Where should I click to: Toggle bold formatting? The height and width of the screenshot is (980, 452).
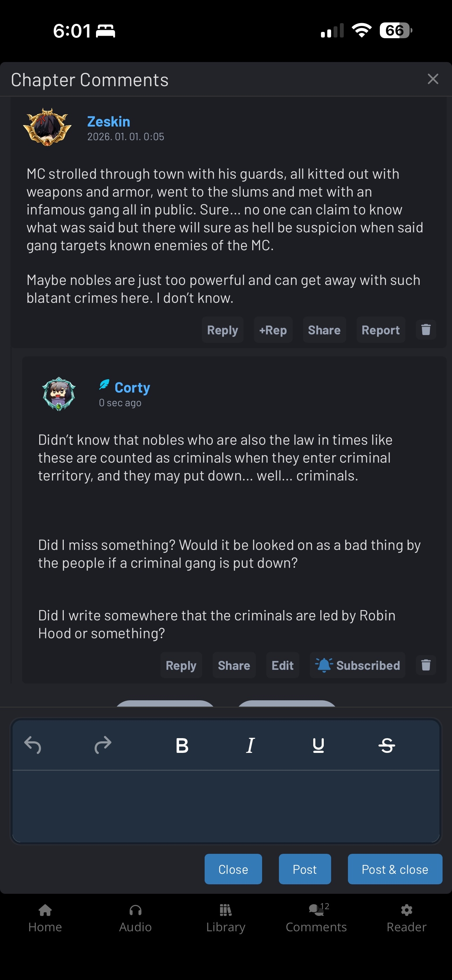coord(182,745)
